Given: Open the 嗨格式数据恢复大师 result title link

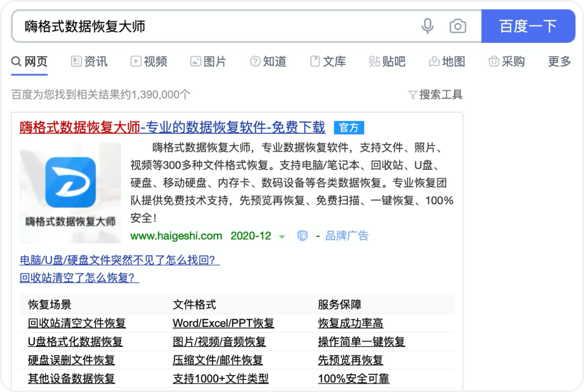Looking at the screenshot, I should click(172, 128).
